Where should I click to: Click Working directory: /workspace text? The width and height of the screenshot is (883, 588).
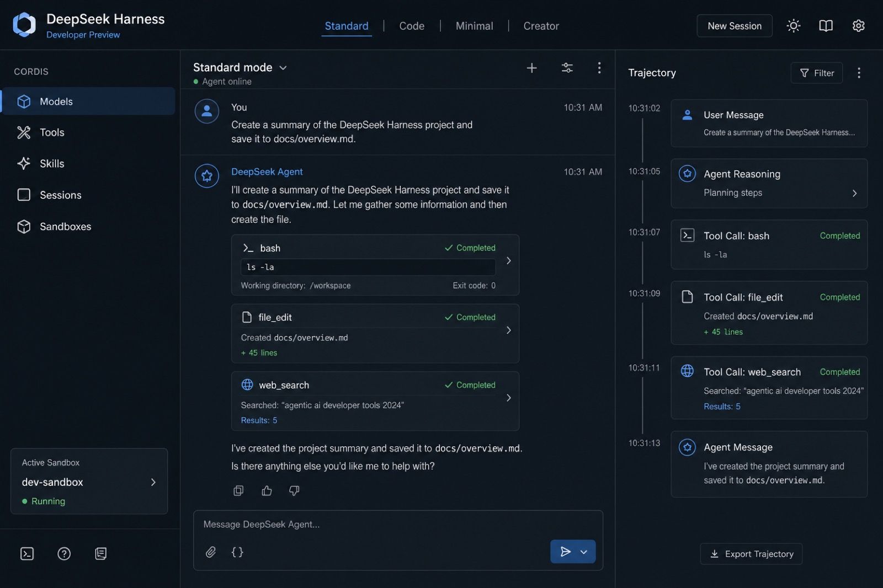click(296, 286)
